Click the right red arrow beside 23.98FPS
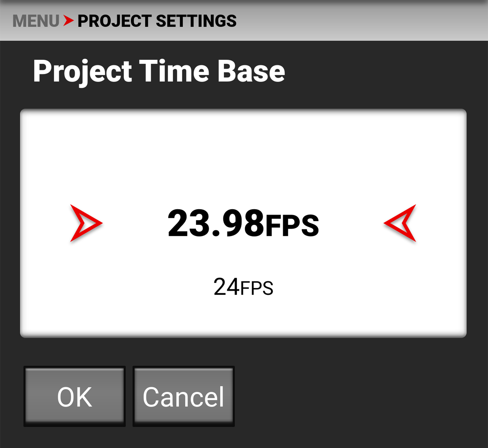The image size is (488, 448). click(x=400, y=223)
